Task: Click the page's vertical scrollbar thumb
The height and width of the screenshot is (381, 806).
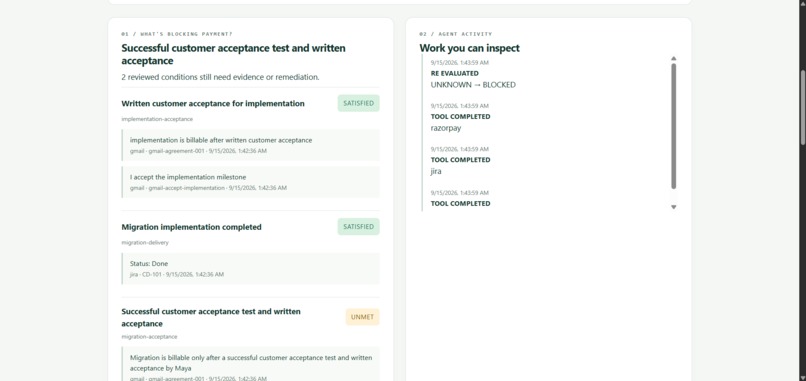Action: [x=802, y=106]
